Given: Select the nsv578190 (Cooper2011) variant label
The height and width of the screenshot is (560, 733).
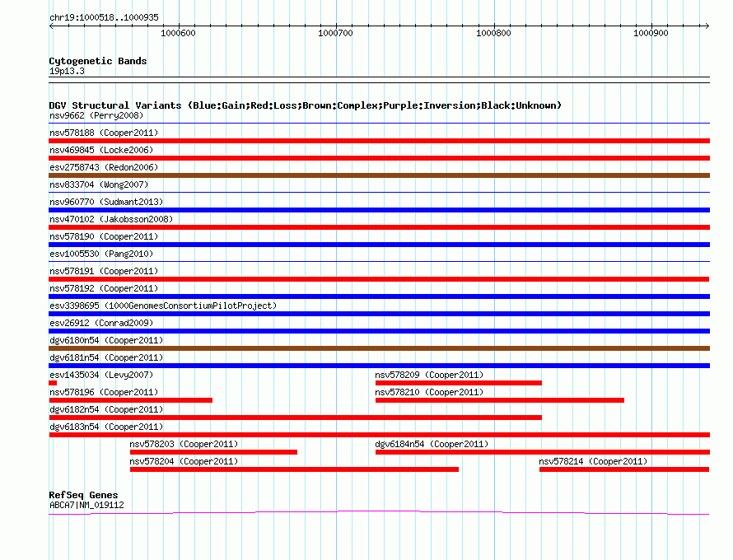Looking at the screenshot, I should click(104, 236).
